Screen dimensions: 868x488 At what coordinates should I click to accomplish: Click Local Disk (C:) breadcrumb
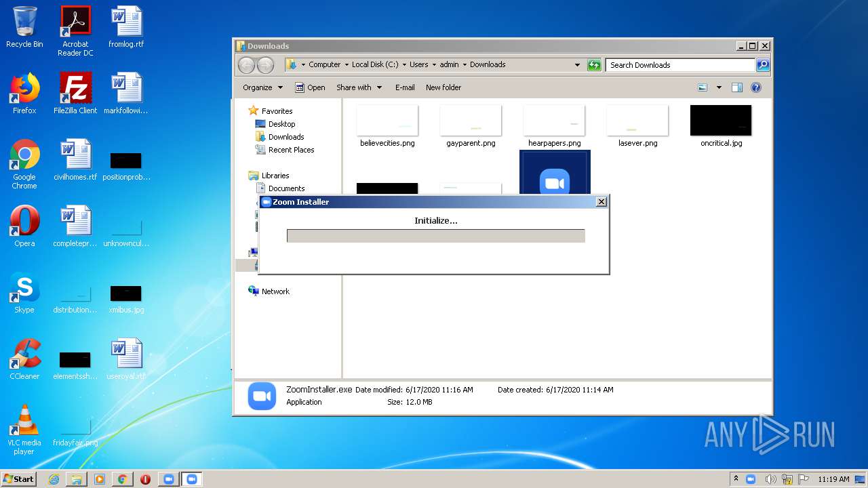pos(375,65)
